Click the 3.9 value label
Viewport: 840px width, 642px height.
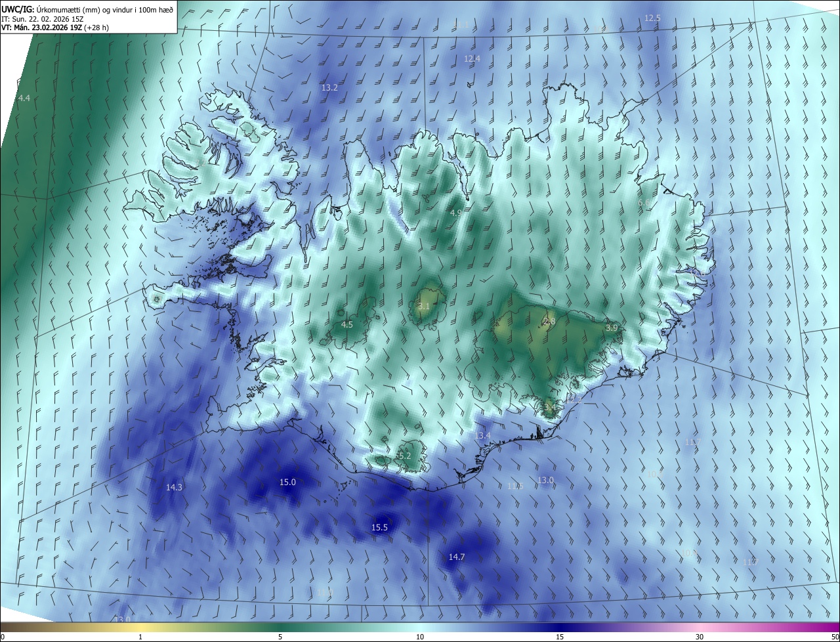612,327
